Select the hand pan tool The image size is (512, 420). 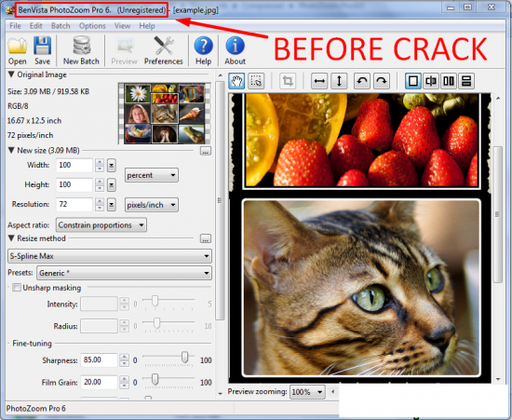click(236, 81)
